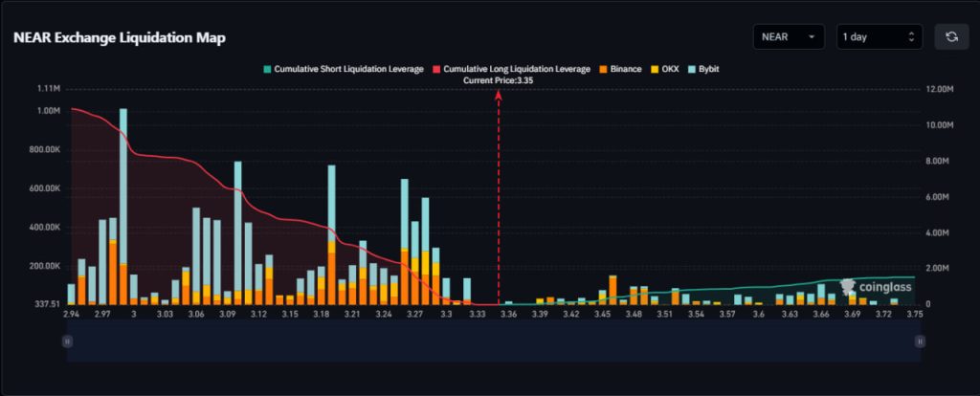Click the red current price arrow tip
This screenshot has width=980, height=396.
pos(498,94)
